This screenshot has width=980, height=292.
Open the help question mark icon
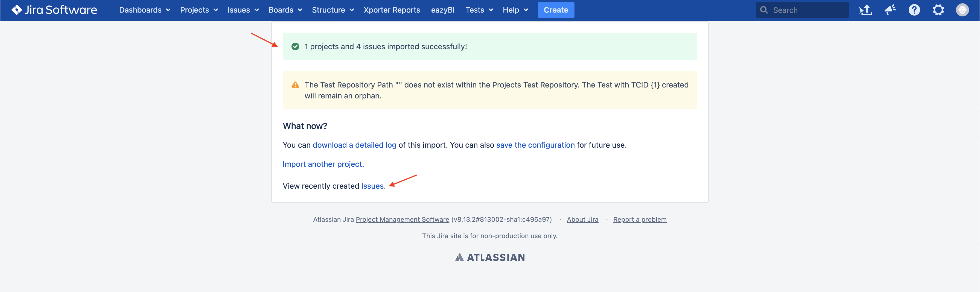pos(914,10)
